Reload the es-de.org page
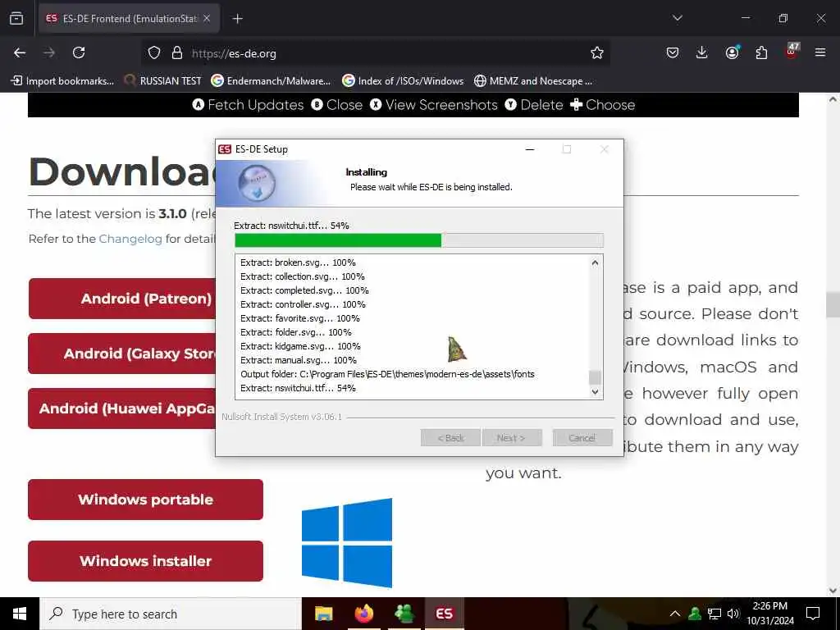 pos(79,52)
